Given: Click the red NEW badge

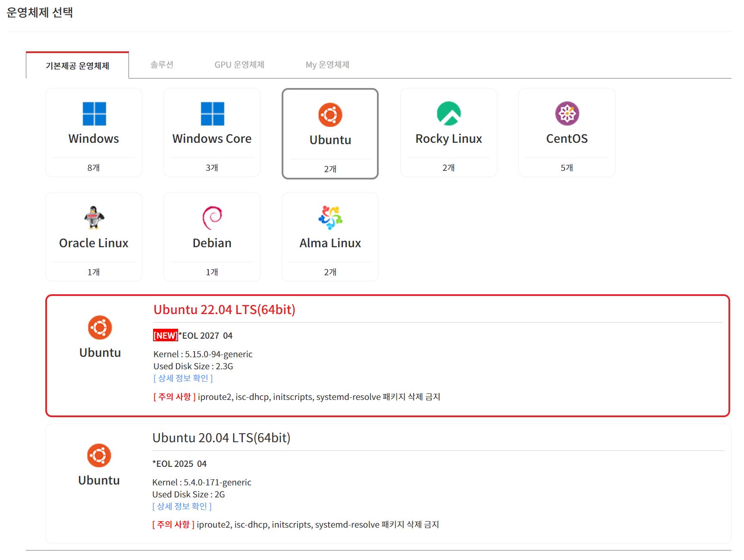Looking at the screenshot, I should click(166, 335).
